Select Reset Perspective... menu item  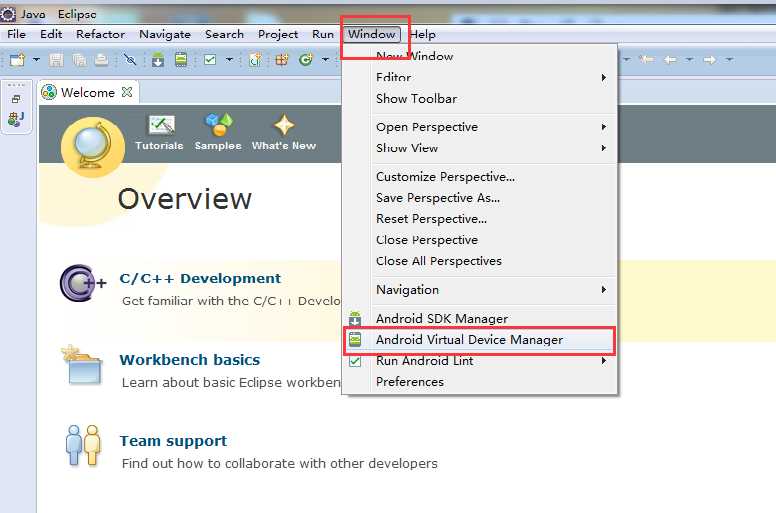(x=479, y=219)
